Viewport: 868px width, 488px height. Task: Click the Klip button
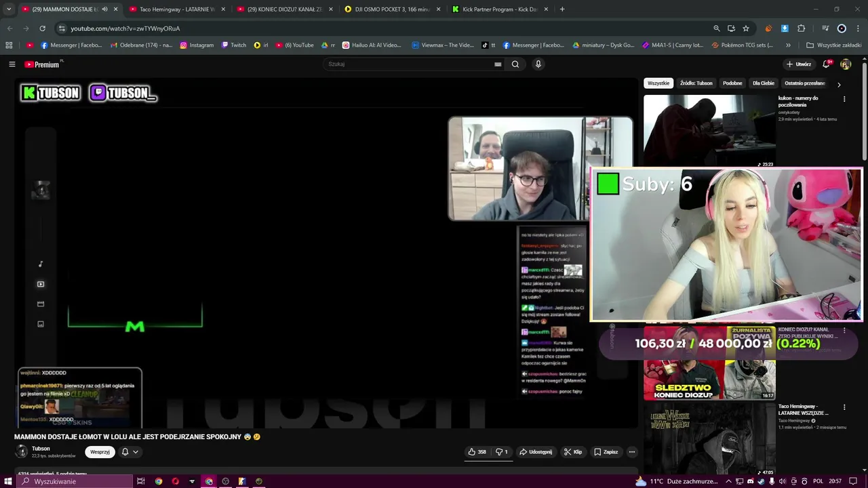point(573,452)
